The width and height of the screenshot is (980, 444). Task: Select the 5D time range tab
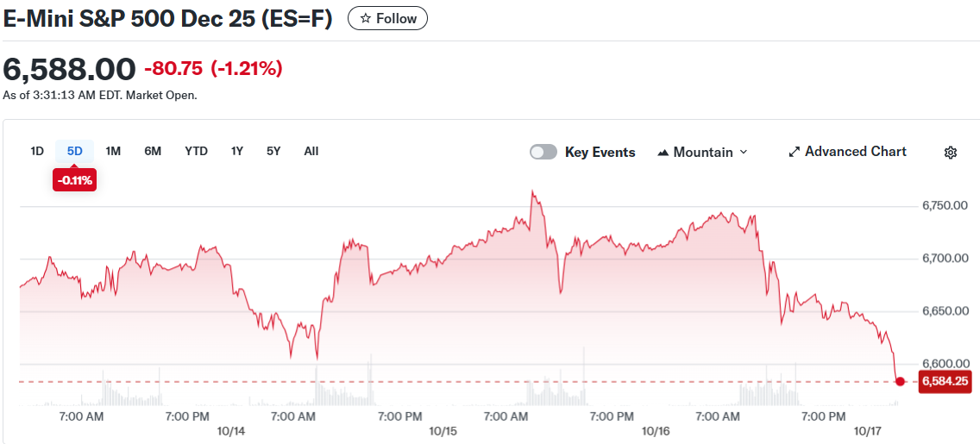pos(75,151)
